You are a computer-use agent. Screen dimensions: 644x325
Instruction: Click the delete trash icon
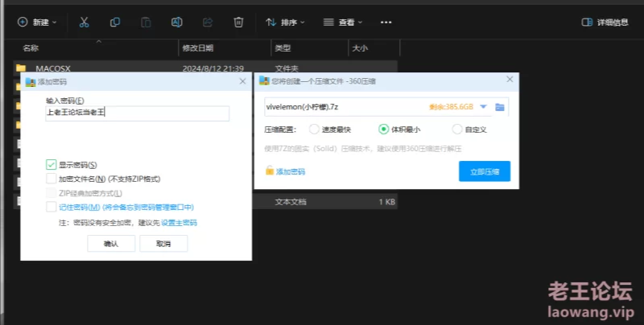(238, 23)
